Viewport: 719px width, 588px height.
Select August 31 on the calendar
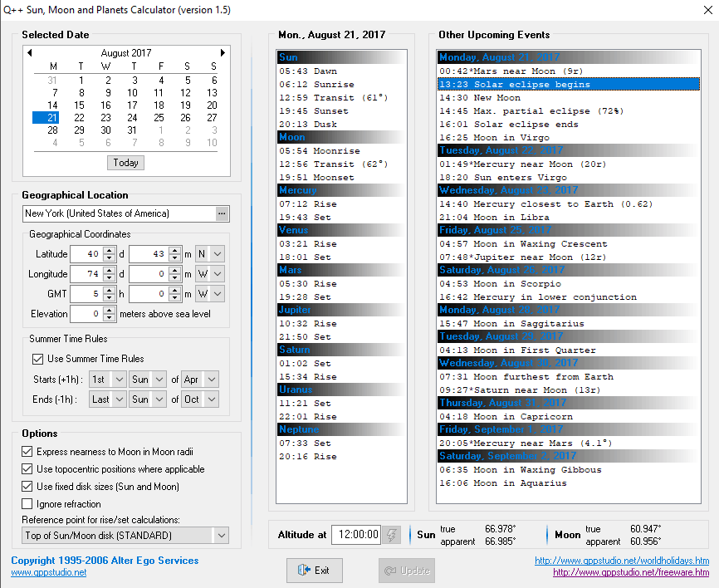132,130
